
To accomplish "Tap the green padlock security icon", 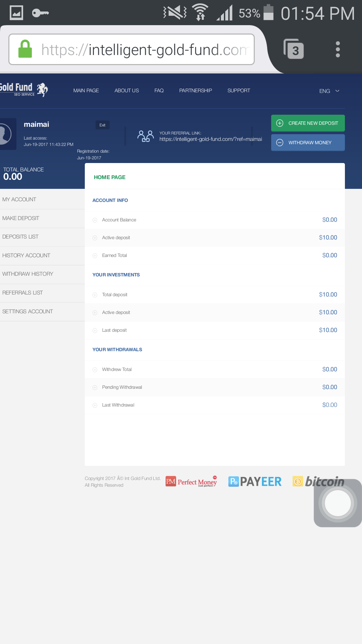I will [x=25, y=49].
